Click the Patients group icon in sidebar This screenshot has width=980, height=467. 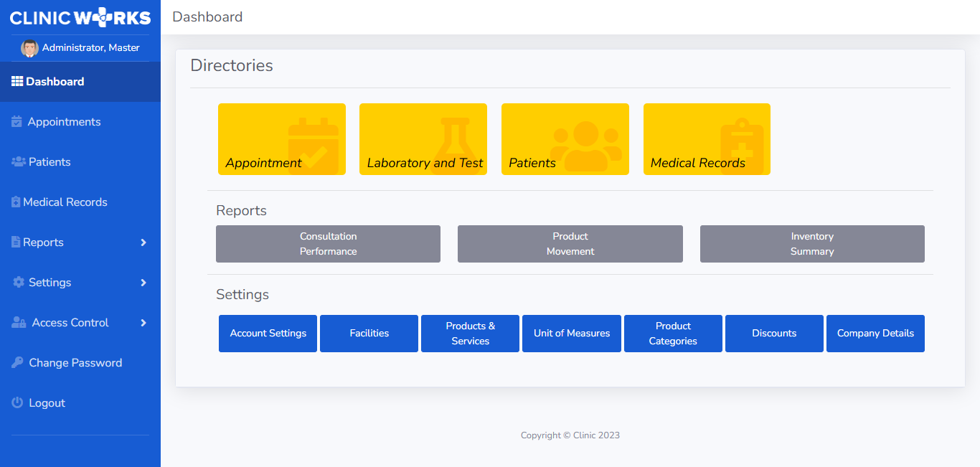click(x=19, y=162)
